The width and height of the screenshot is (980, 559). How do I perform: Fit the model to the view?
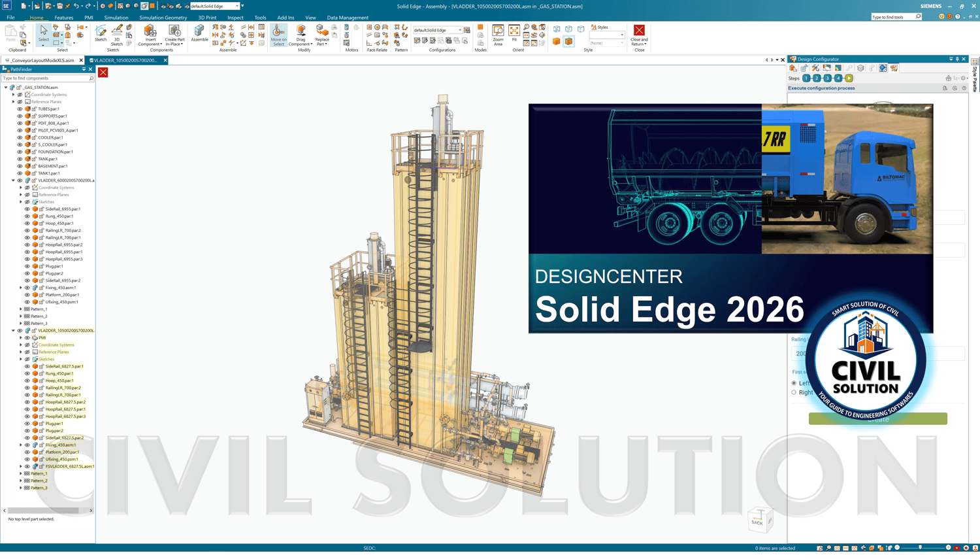[x=514, y=34]
